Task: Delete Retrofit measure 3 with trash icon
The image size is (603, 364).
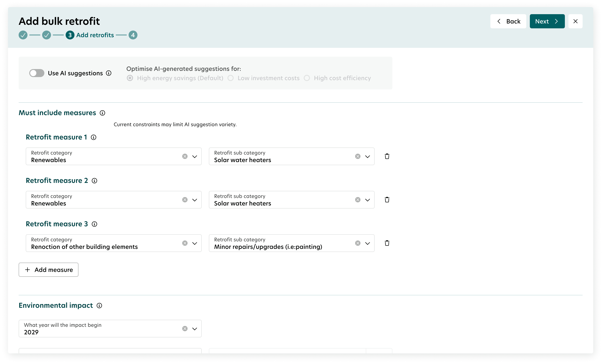Action: (387, 243)
